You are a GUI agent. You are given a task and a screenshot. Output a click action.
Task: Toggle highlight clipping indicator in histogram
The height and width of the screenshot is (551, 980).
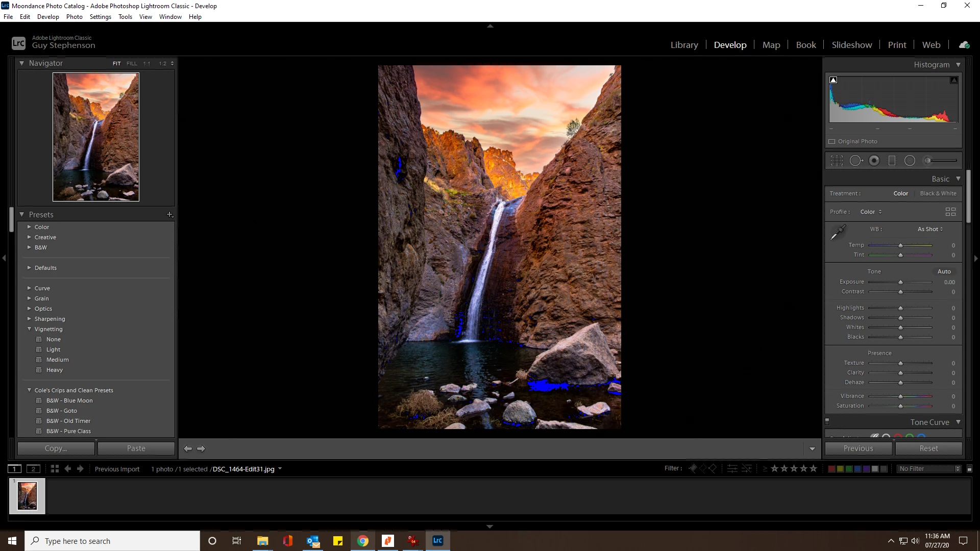point(953,80)
